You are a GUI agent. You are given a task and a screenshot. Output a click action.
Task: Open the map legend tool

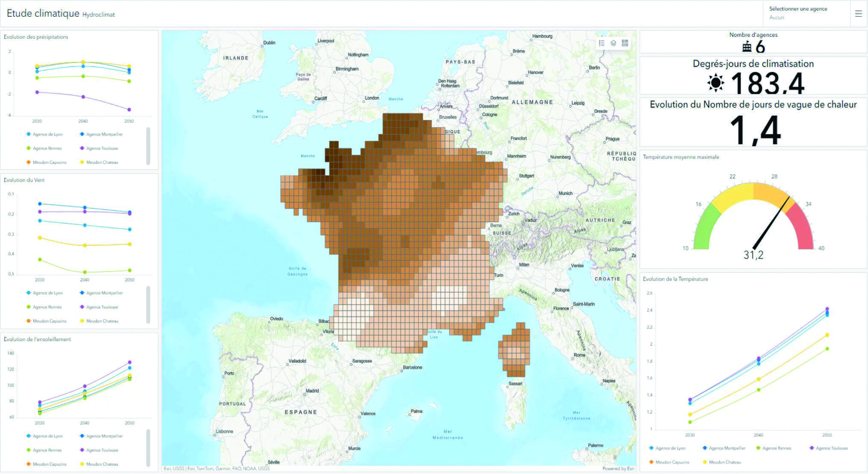602,43
